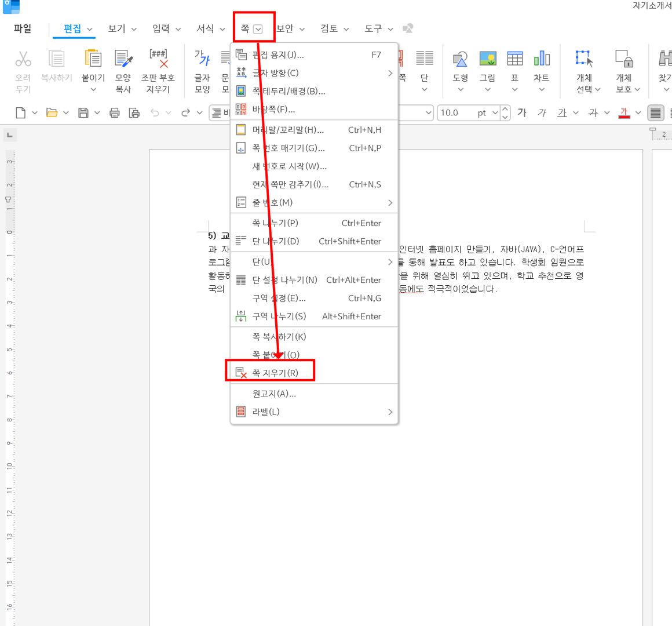Select the Copy Format (모양 복사) tool
672x626 pixels.
pyautogui.click(x=123, y=59)
